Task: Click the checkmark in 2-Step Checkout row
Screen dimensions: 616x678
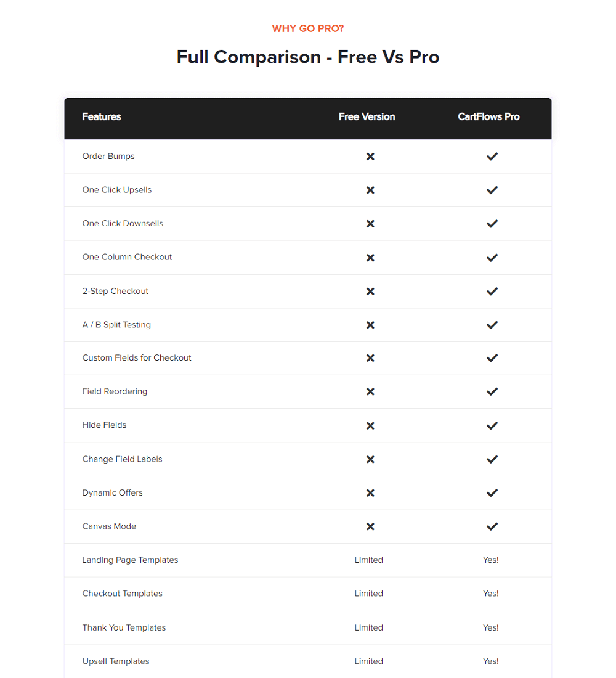Action: pyautogui.click(x=492, y=292)
